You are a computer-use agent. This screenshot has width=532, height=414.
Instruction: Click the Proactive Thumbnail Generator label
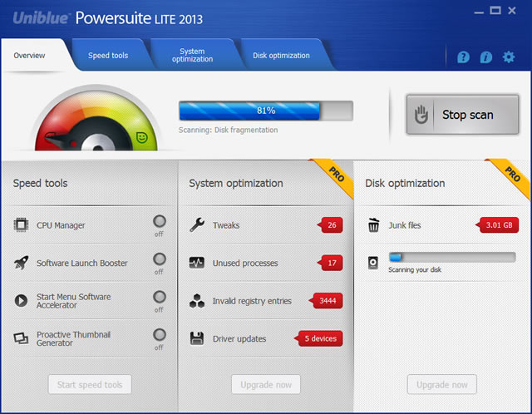coord(73,338)
